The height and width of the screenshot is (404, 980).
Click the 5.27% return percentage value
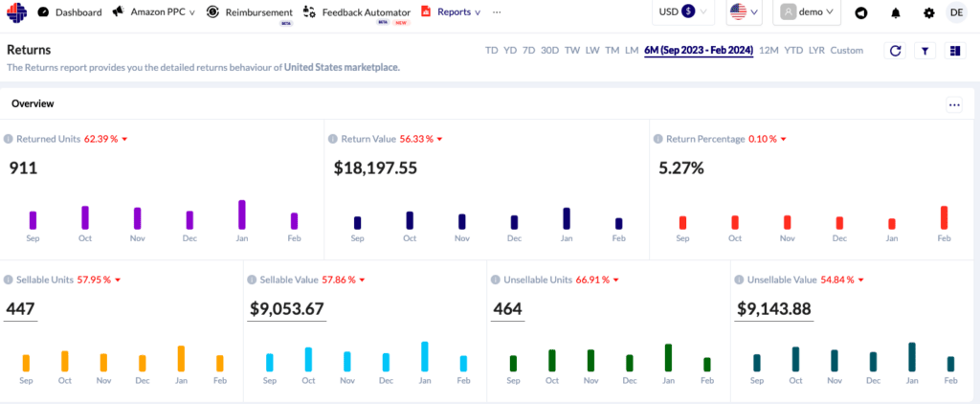[x=681, y=168]
